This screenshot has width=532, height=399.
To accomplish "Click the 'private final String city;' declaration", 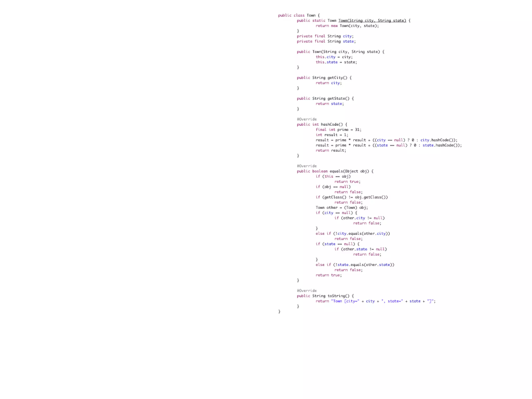I will pos(325,36).
